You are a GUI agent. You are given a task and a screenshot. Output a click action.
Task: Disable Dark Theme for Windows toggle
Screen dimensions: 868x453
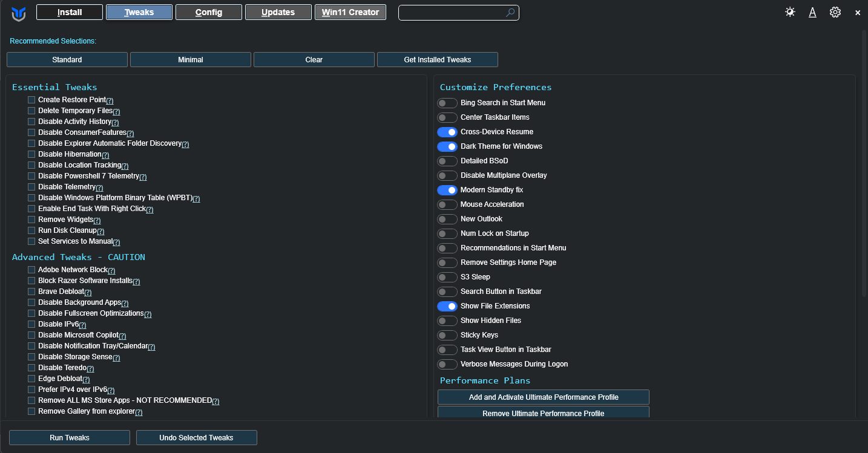coord(447,146)
